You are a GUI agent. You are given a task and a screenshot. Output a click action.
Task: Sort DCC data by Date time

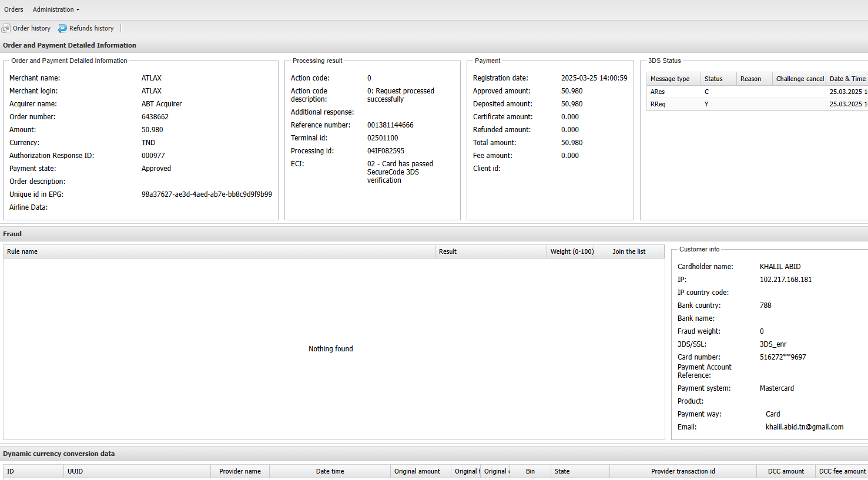coord(330,471)
